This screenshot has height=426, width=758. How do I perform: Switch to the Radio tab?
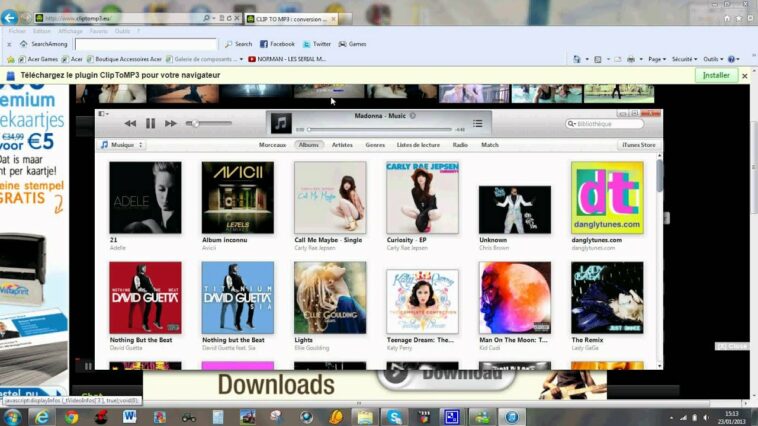[x=460, y=145]
